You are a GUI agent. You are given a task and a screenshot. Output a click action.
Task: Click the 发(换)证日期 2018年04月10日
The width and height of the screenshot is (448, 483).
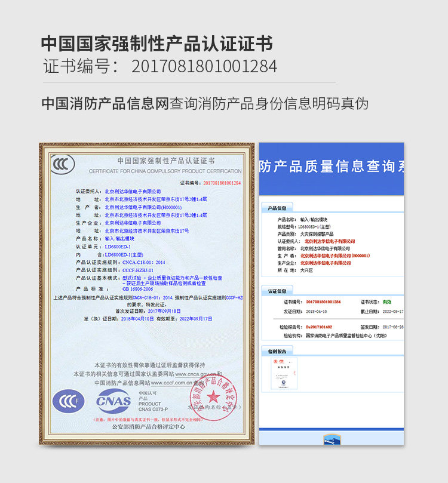click(x=137, y=319)
